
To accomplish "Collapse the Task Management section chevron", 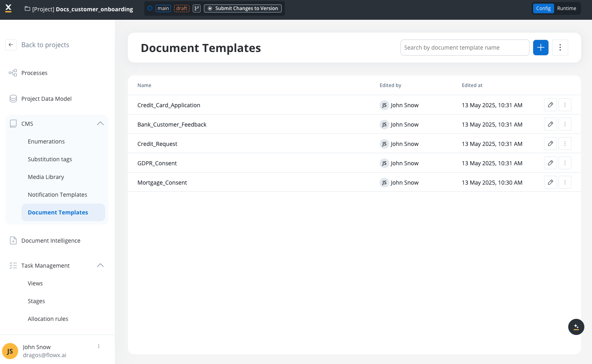I will click(100, 265).
